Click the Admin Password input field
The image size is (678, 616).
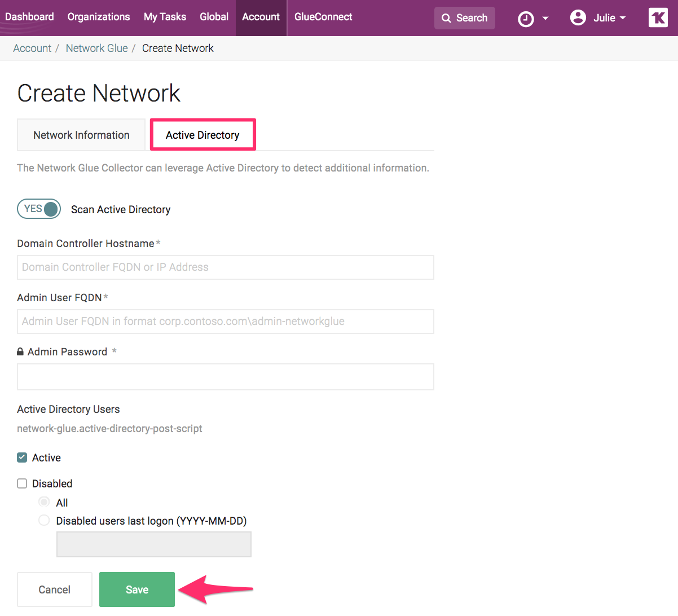(226, 377)
